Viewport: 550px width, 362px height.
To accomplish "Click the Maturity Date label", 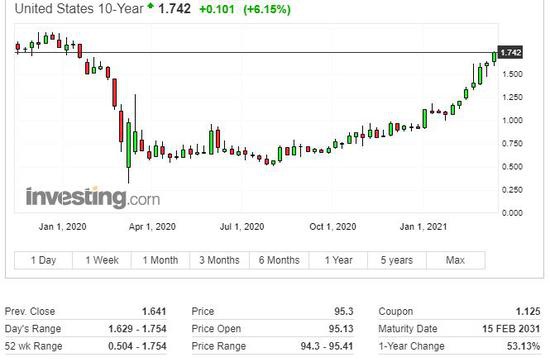I will coord(408,329).
